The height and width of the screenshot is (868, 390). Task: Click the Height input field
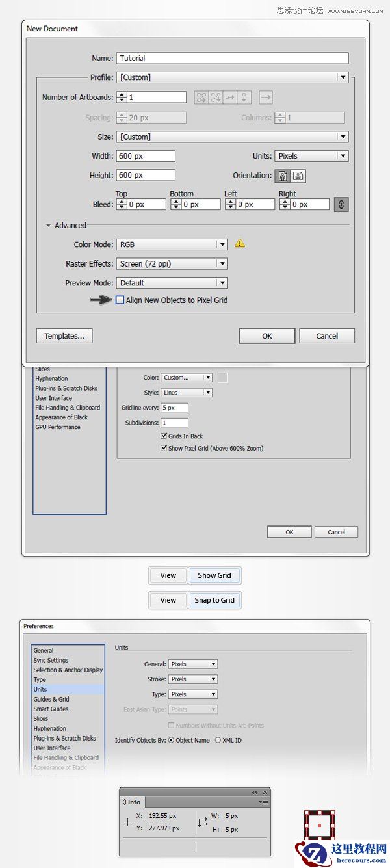[146, 175]
